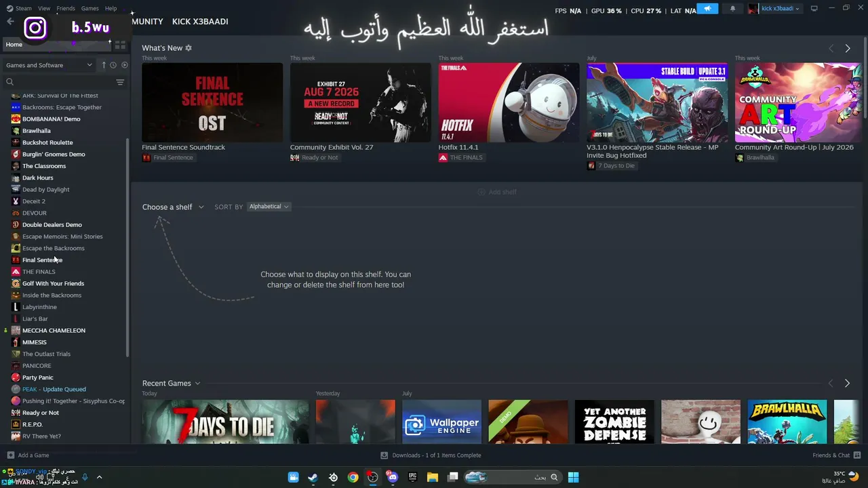Click the Add a Game plus icon
This screenshot has height=488, width=868.
tap(10, 455)
